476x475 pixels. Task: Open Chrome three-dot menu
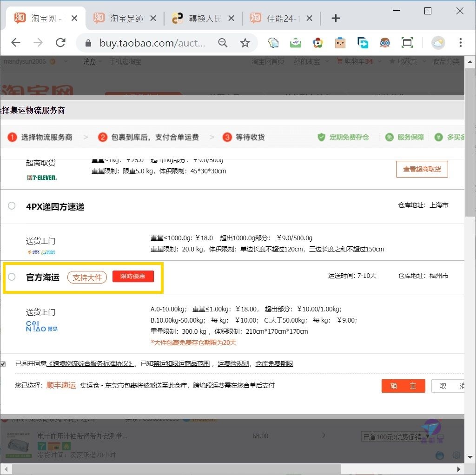(x=461, y=43)
